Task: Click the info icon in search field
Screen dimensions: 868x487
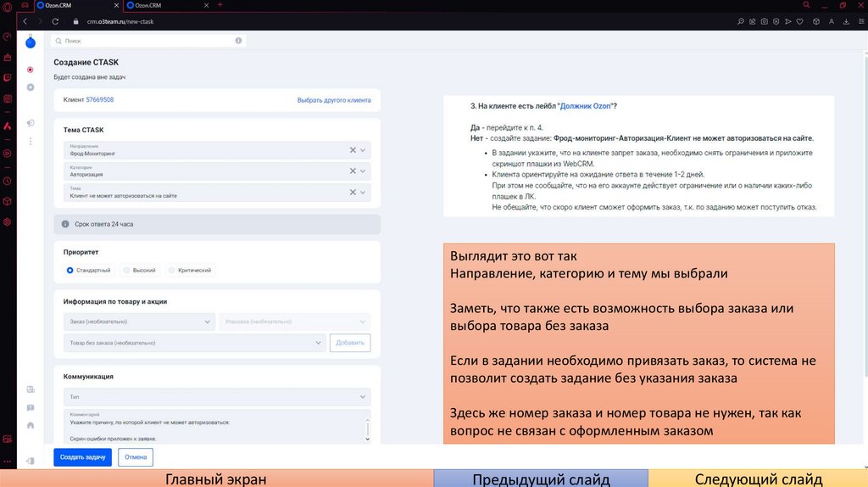Action: (x=238, y=41)
